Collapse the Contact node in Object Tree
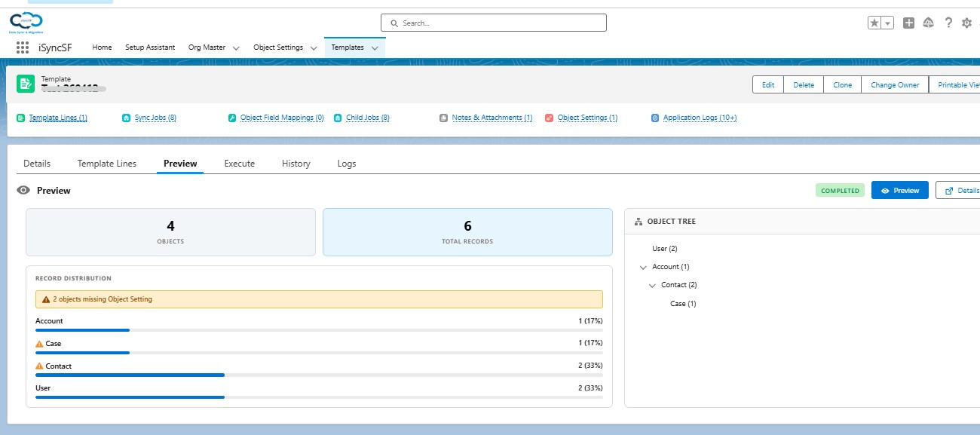The image size is (980, 435). (652, 285)
